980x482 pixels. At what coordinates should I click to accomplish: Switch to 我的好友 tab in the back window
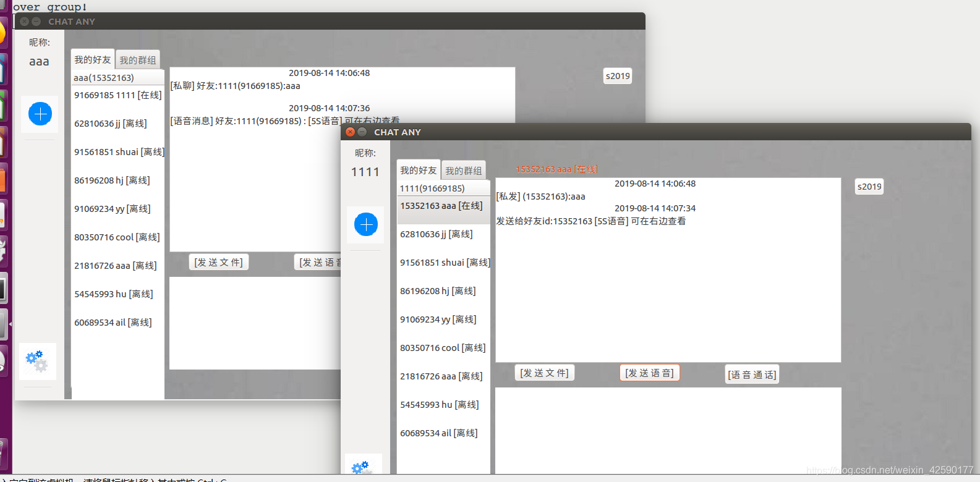click(93, 59)
